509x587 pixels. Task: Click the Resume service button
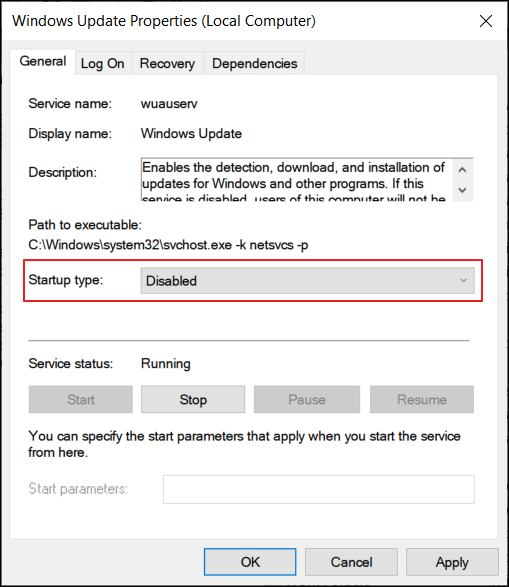click(x=422, y=399)
